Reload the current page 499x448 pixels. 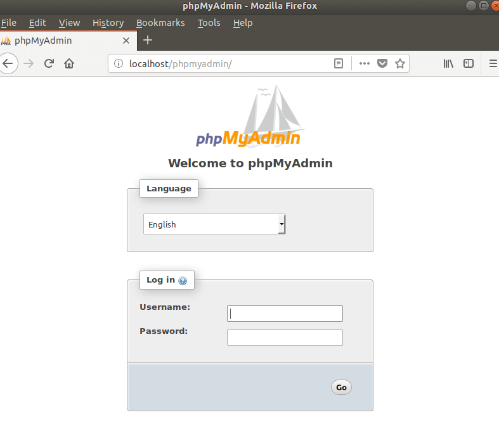point(49,63)
